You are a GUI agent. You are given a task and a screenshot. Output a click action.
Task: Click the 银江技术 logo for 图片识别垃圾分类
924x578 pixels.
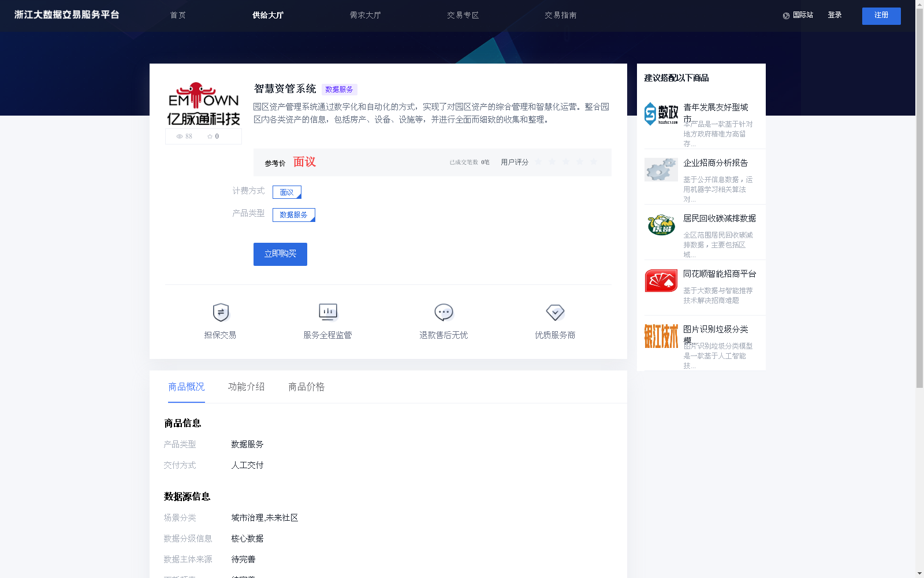[x=661, y=336]
